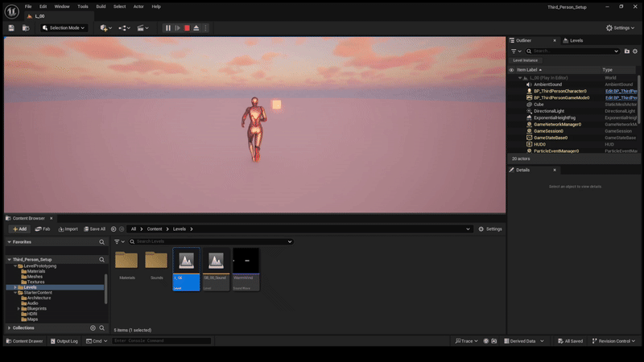This screenshot has height=362, width=644.
Task: Select the Textures folder in the tree
Action: click(x=35, y=282)
